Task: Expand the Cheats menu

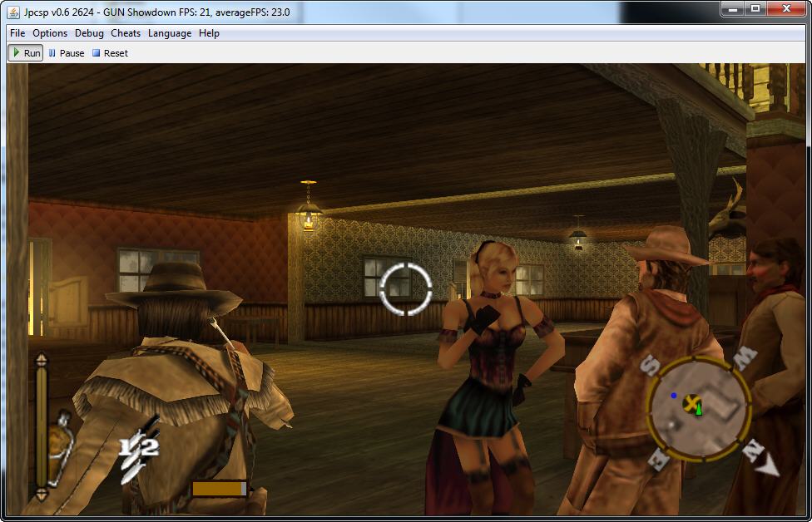Action: (126, 33)
